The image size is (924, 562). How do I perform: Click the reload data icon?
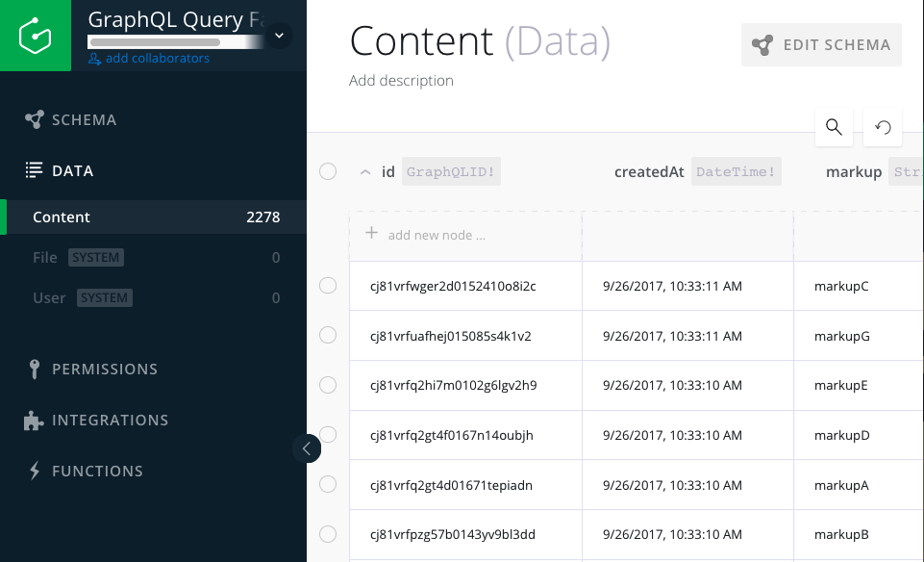[x=882, y=127]
